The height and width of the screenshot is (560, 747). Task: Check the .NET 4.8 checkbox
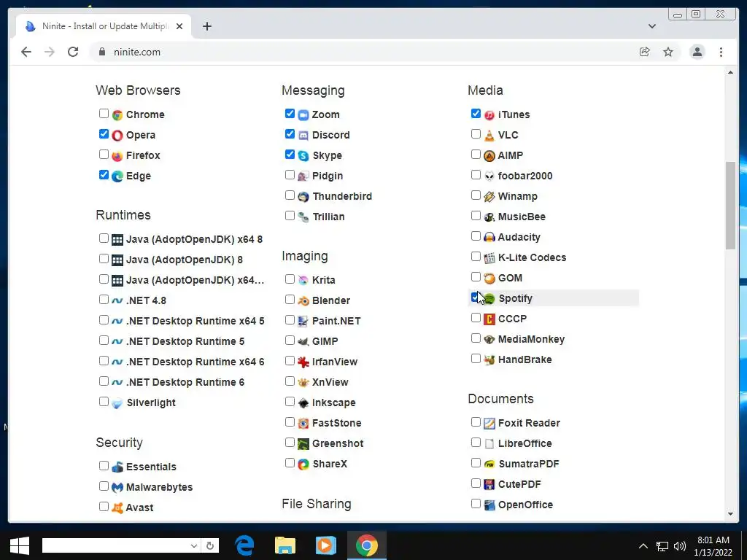pyautogui.click(x=104, y=300)
